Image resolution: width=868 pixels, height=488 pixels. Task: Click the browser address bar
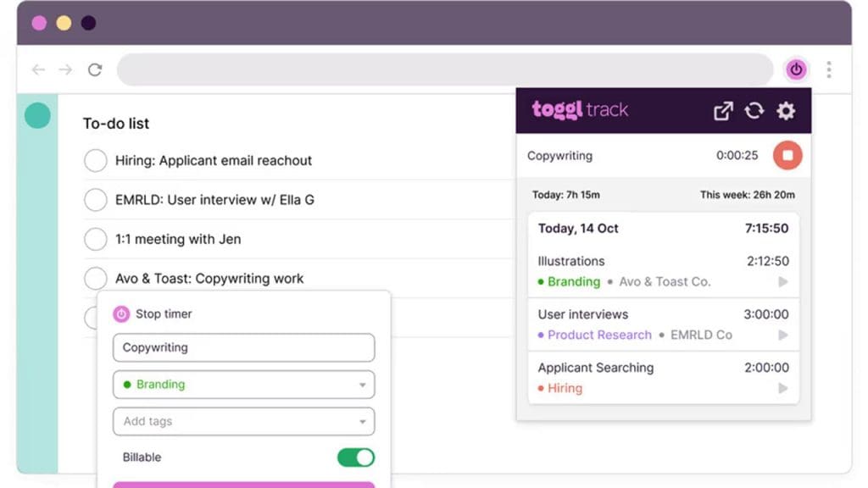[444, 69]
